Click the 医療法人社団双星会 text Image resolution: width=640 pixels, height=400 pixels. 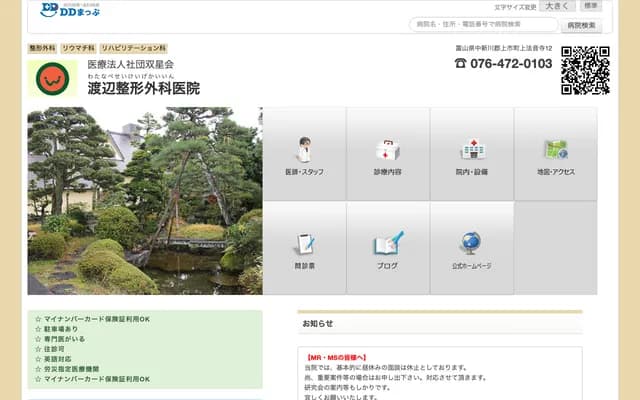[x=131, y=64]
